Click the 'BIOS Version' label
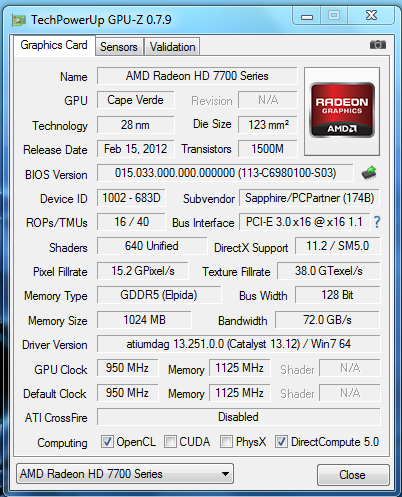Screen dimensions: 402x497 [56, 175]
